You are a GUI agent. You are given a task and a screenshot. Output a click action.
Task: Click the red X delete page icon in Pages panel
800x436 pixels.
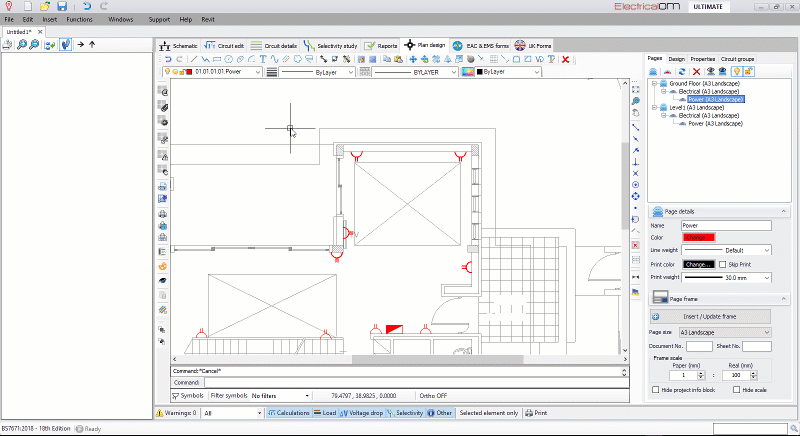(696, 71)
